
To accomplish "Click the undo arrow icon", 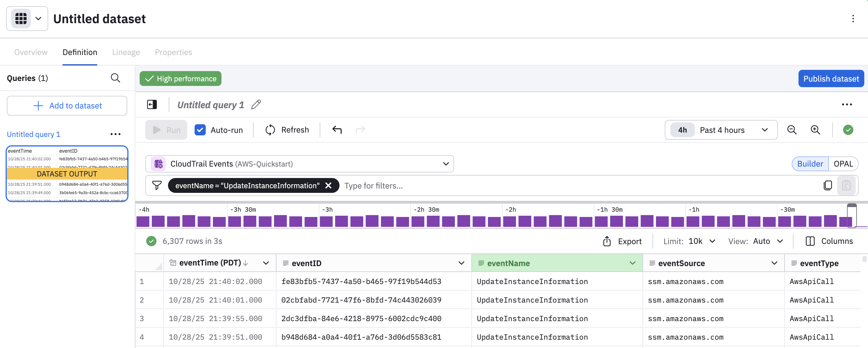I will pos(337,129).
